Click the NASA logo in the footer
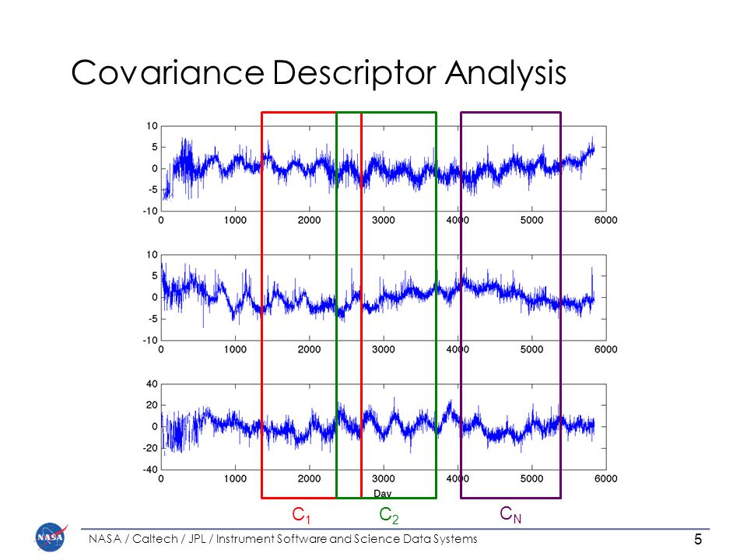This screenshot has height=560, width=747. (51, 537)
